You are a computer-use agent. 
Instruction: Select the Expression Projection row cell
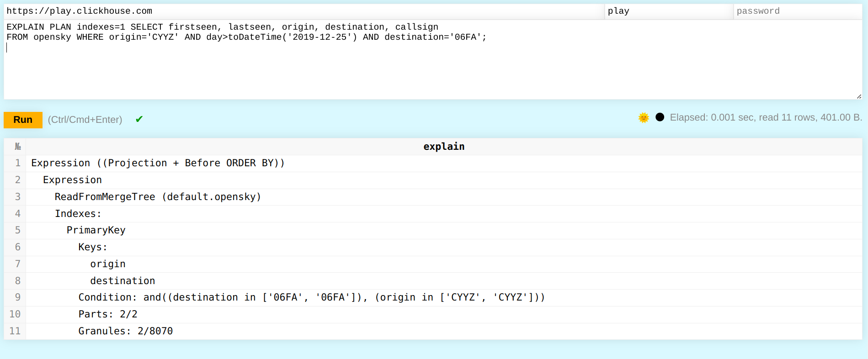point(158,163)
